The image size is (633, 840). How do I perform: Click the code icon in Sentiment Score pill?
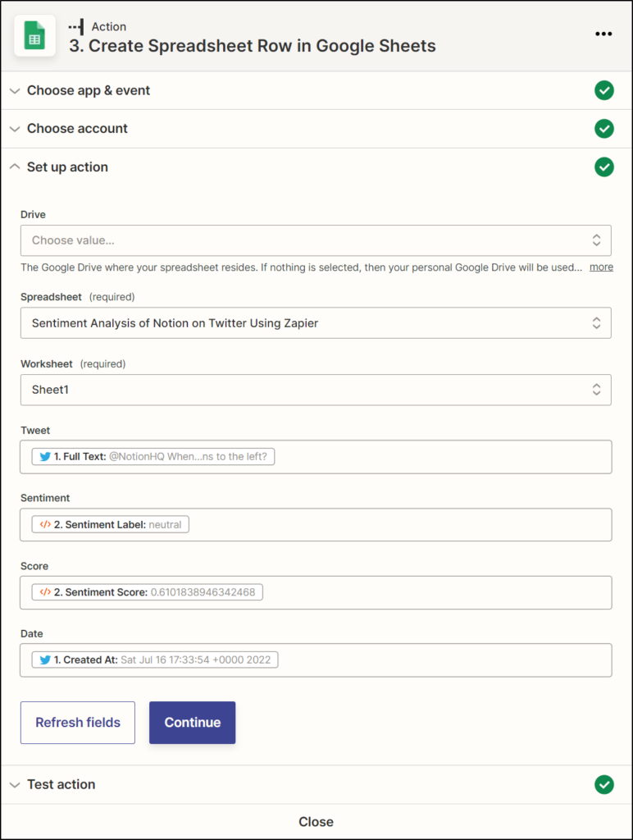tap(46, 592)
